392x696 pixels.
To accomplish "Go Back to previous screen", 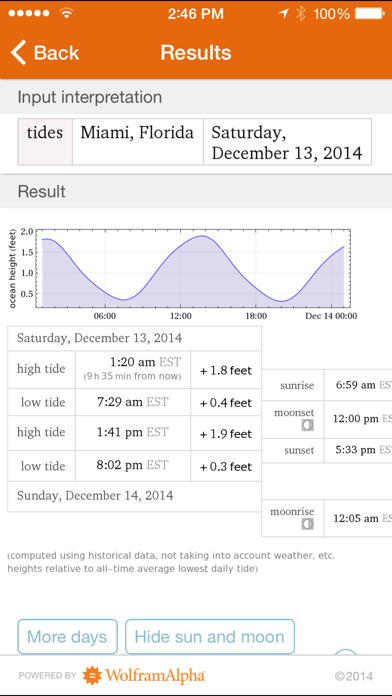I will pos(44,52).
